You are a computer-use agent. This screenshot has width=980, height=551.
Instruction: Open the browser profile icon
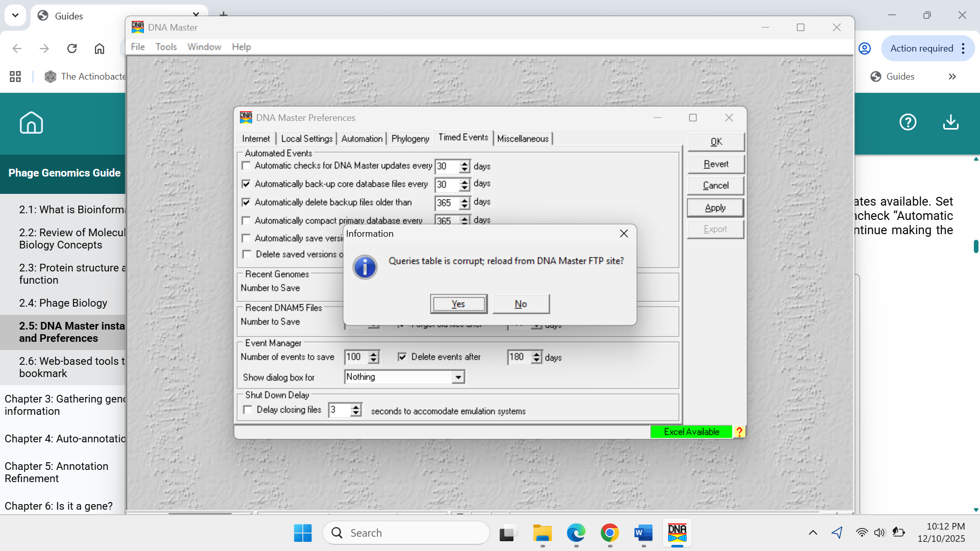point(864,48)
